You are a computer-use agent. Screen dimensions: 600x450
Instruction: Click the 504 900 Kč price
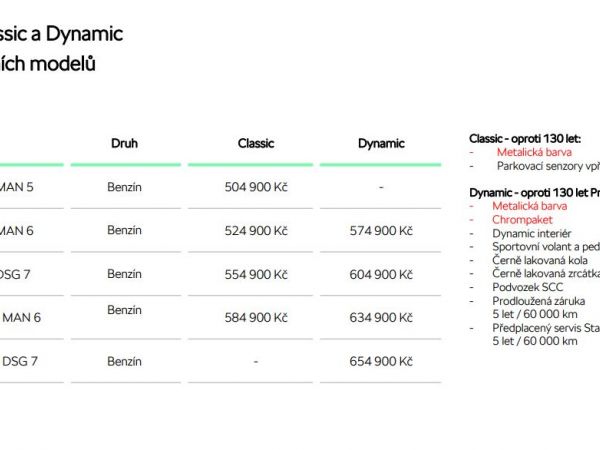[256, 187]
